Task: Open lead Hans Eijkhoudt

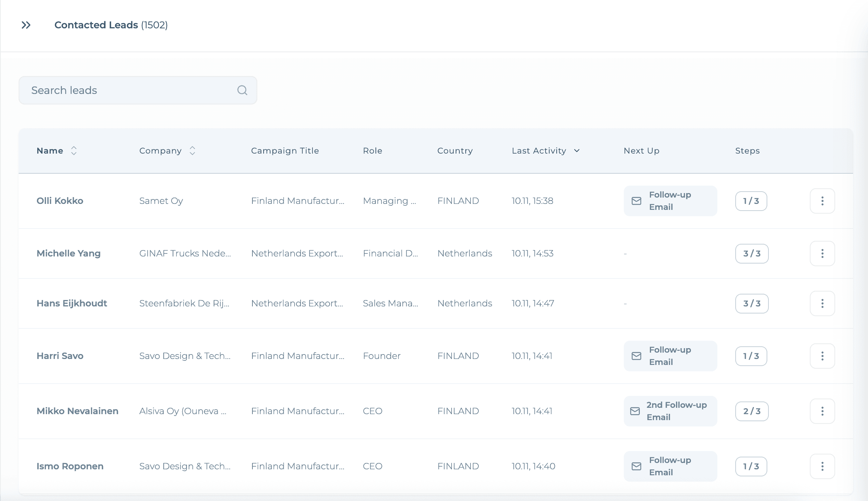Action: [x=72, y=303]
